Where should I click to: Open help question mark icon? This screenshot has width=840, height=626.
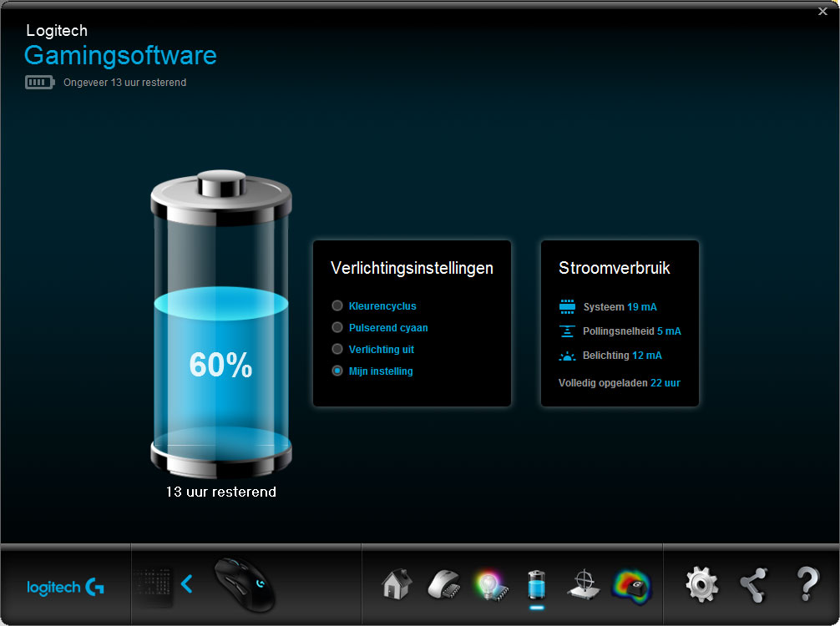click(x=807, y=584)
